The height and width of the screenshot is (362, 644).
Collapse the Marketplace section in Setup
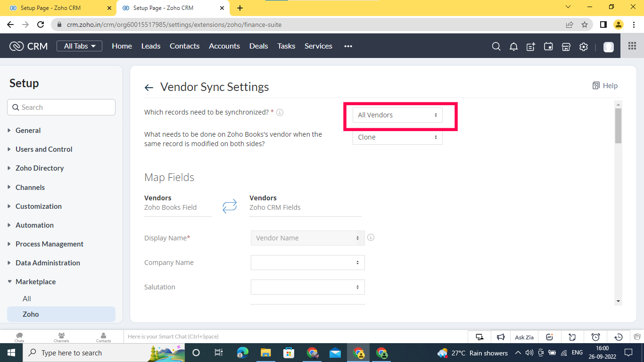[x=35, y=281]
